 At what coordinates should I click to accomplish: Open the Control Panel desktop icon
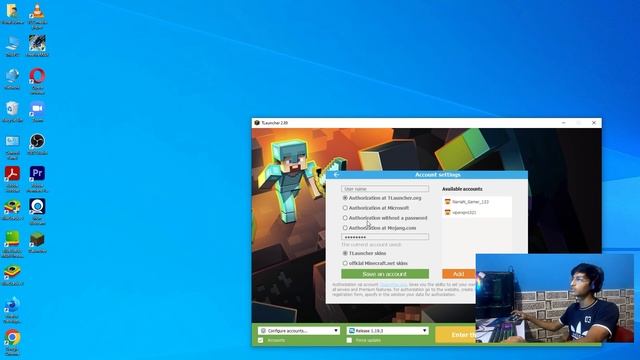click(x=12, y=147)
